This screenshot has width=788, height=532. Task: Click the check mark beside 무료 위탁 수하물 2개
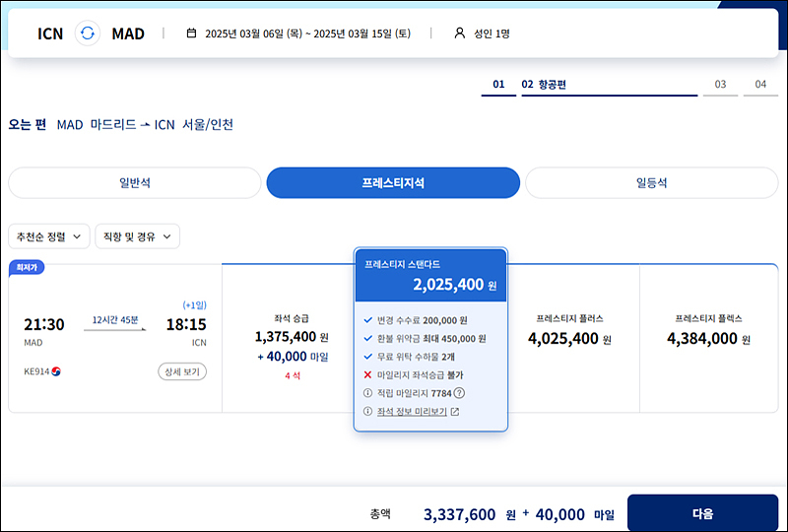tap(367, 357)
